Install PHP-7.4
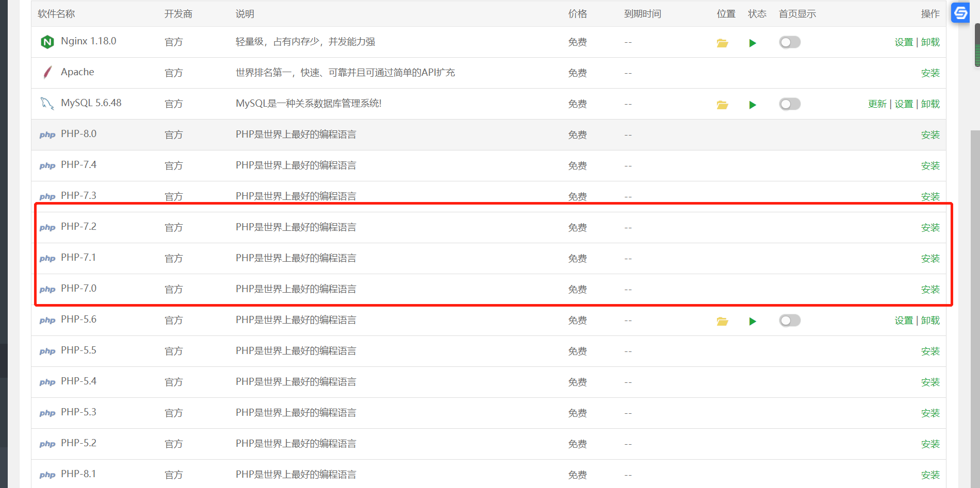The width and height of the screenshot is (980, 488). click(x=930, y=166)
